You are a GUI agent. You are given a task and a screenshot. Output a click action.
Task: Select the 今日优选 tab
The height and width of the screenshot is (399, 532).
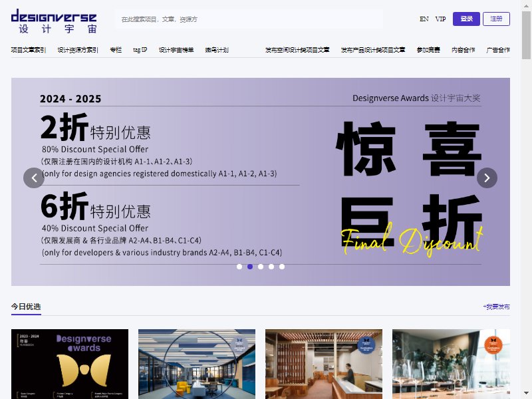(x=26, y=307)
